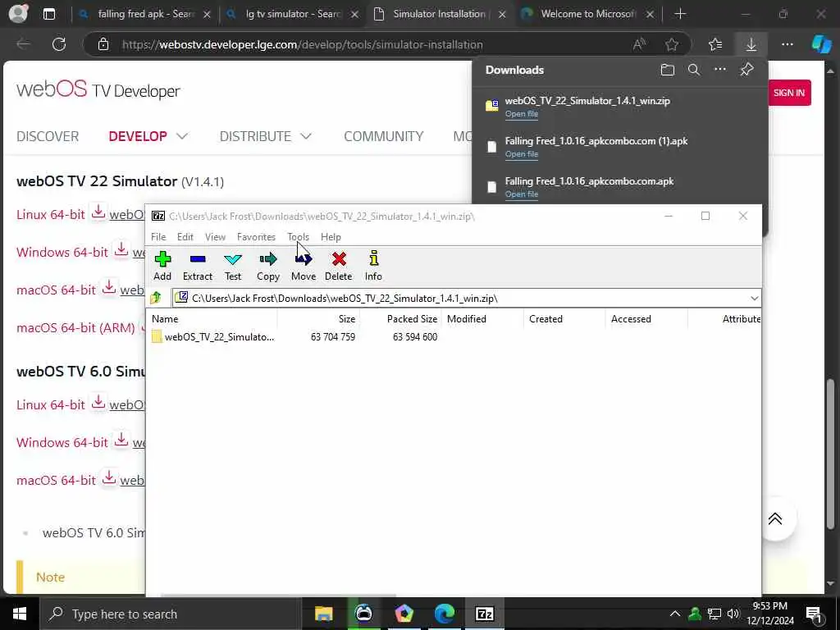
Task: Toggle the Edge Downloads toolbar button
Action: point(751,44)
